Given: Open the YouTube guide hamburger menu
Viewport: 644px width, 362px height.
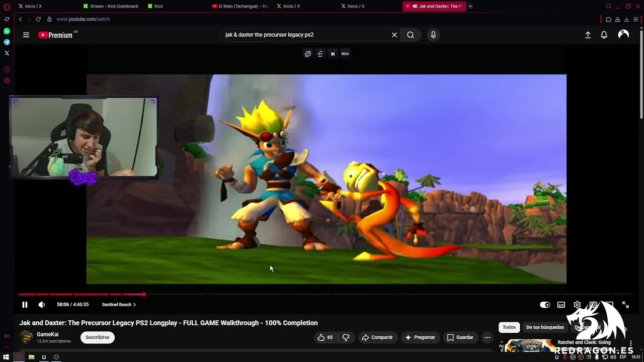Looking at the screenshot, I should click(x=26, y=35).
